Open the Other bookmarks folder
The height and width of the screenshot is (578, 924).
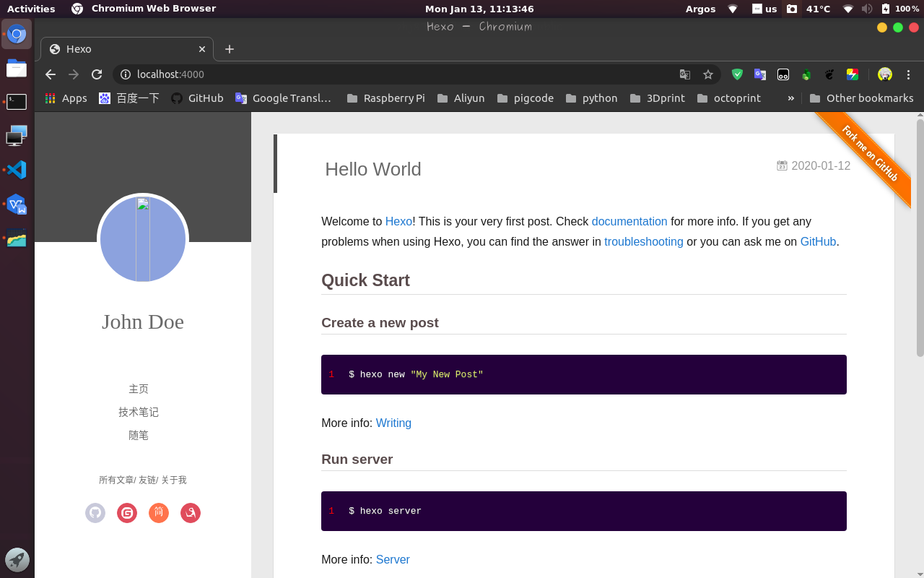862,98
